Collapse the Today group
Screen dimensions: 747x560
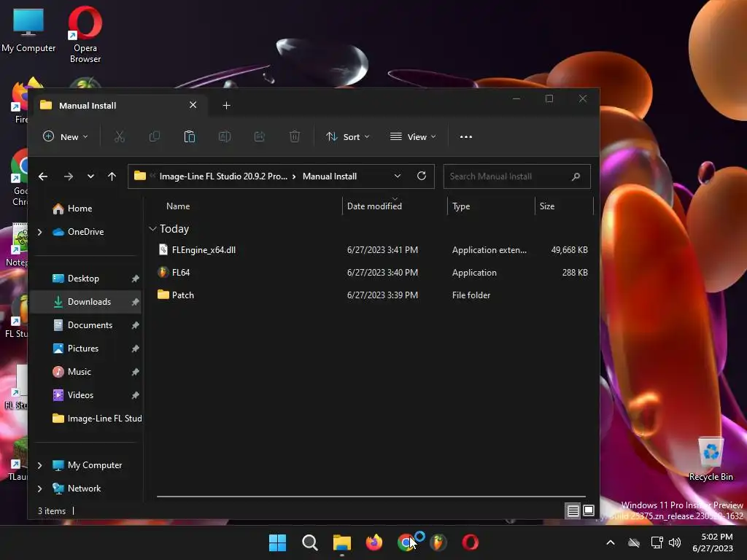point(152,229)
